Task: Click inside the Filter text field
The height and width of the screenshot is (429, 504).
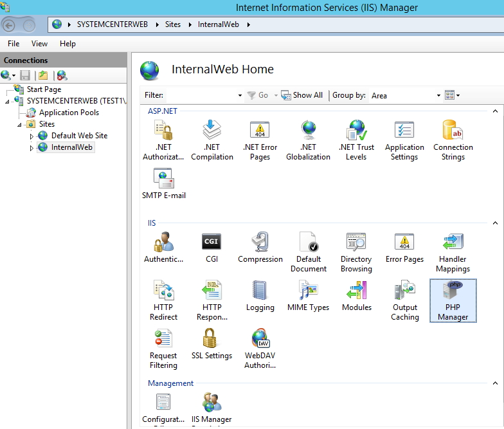Action: [x=201, y=95]
